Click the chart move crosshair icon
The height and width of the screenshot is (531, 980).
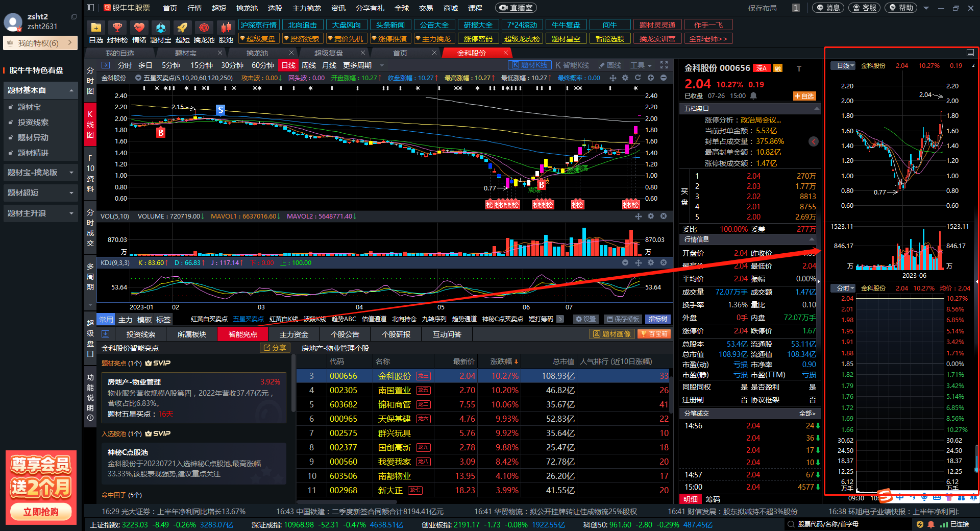(612, 78)
